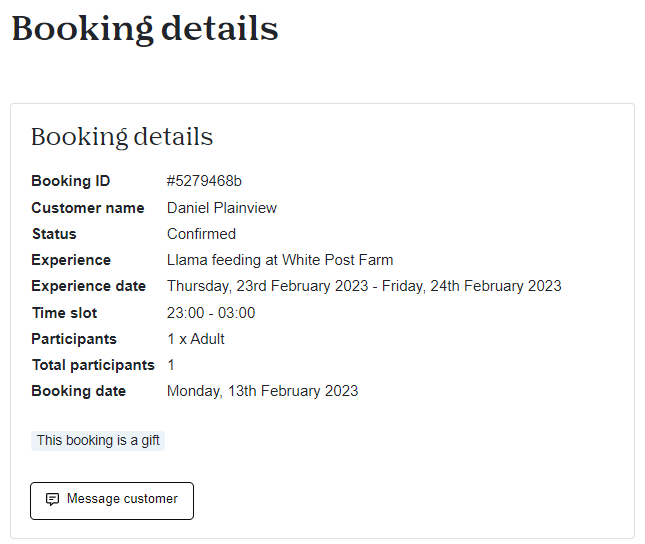Click the 23:00 - 03:00 time slot
645x544 pixels.
pos(211,313)
